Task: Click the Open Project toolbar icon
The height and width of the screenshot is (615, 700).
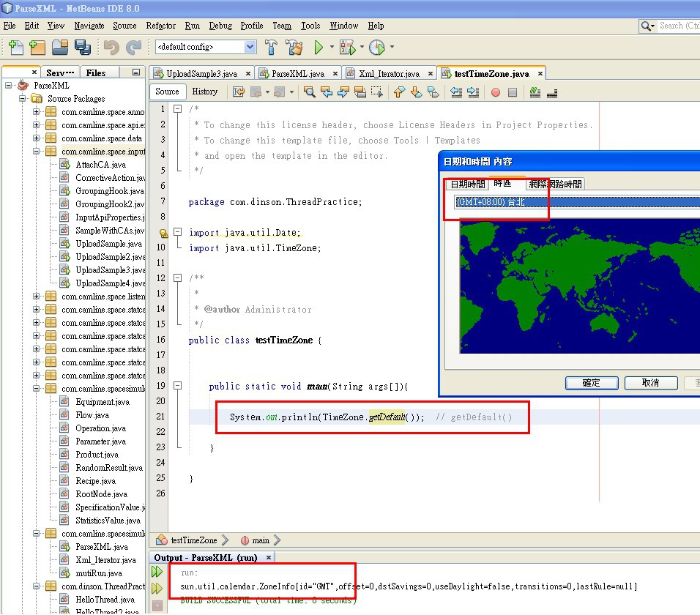Action: click(60, 48)
